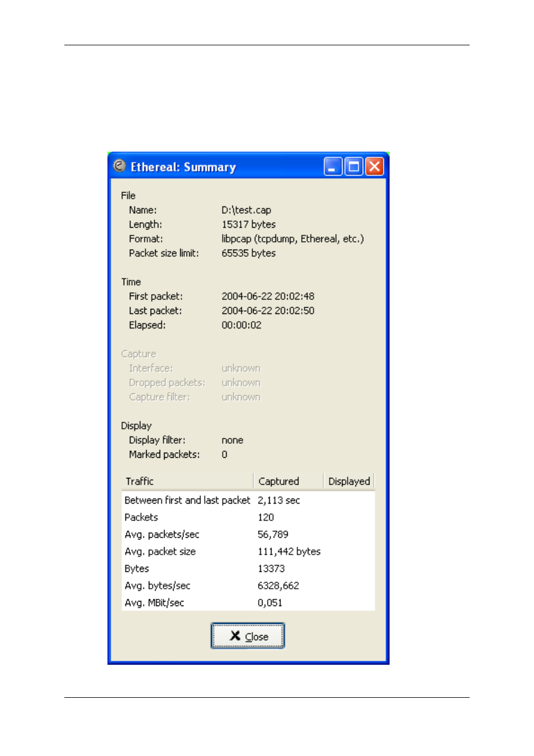Click the Marked packets value 0
534x756 pixels.
[x=224, y=454]
